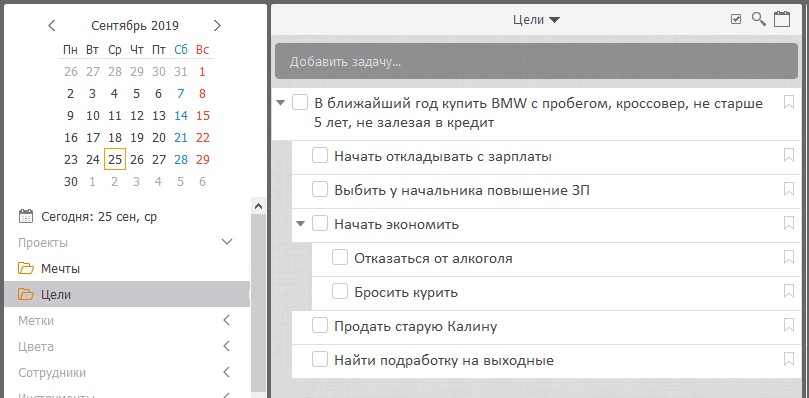Click the calendar icon next to Сегодня
Image resolution: width=809 pixels, height=398 pixels.
26,216
